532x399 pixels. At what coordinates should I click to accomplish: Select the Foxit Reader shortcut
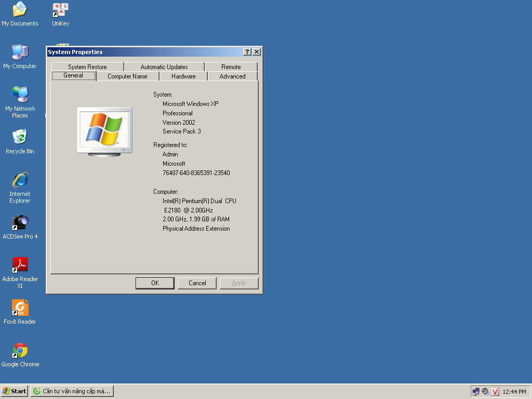click(x=20, y=312)
